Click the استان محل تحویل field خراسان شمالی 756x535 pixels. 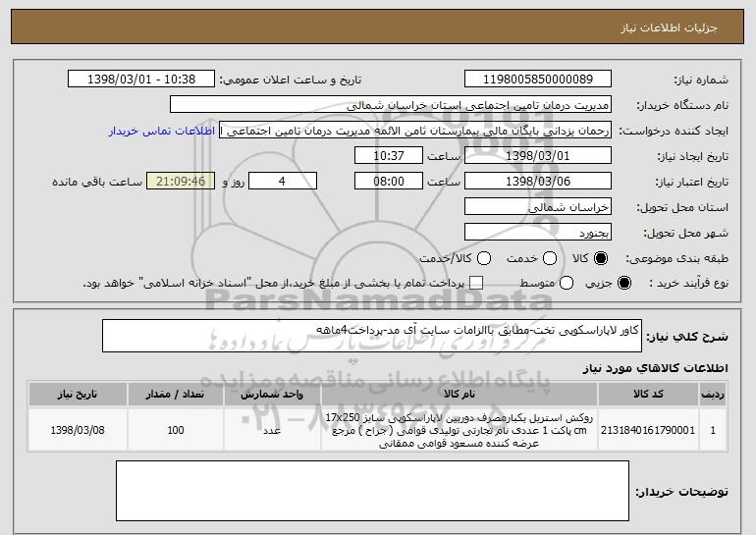pos(538,207)
